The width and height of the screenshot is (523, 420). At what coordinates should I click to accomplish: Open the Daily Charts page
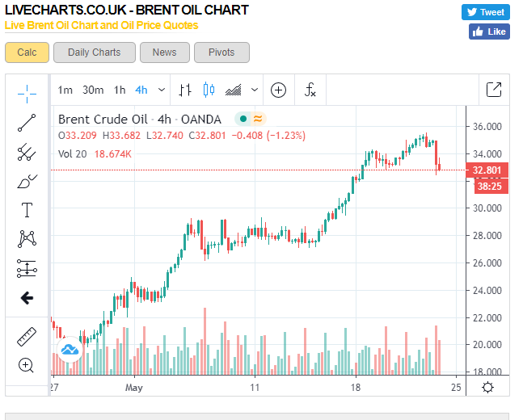point(95,52)
